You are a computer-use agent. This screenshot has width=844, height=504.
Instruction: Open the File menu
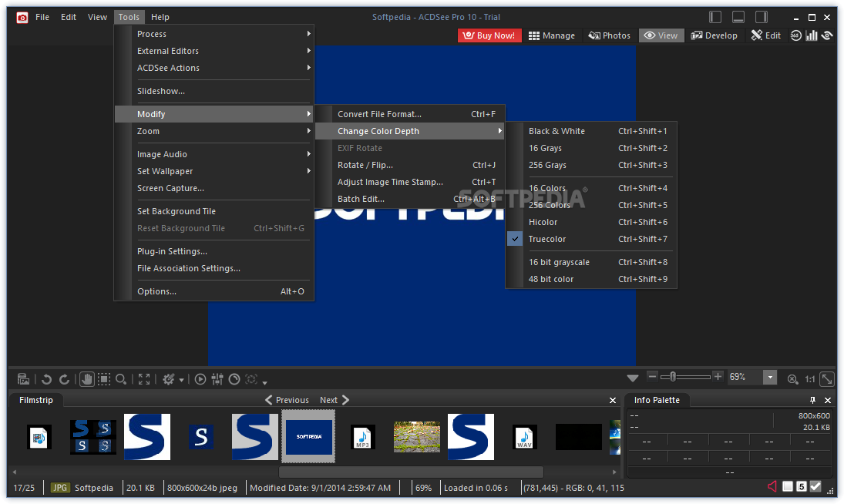pyautogui.click(x=42, y=17)
